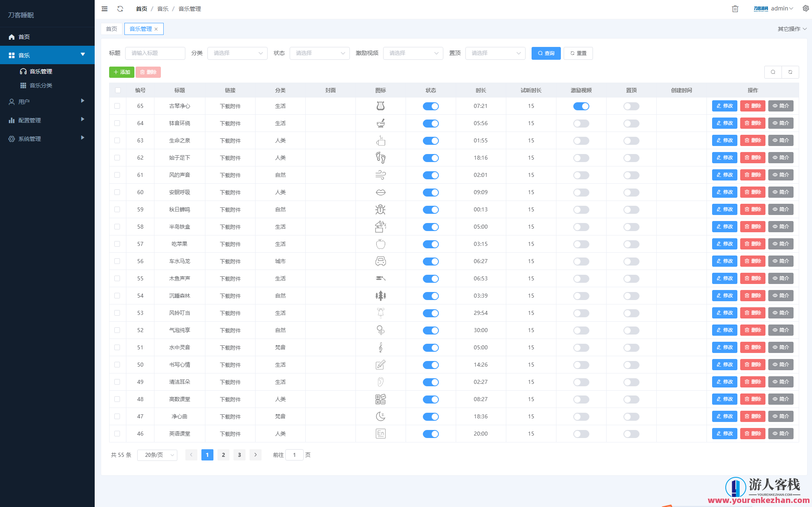This screenshot has height=507, width=812.
Task: Click the car icon in row 56
Action: pyautogui.click(x=380, y=261)
